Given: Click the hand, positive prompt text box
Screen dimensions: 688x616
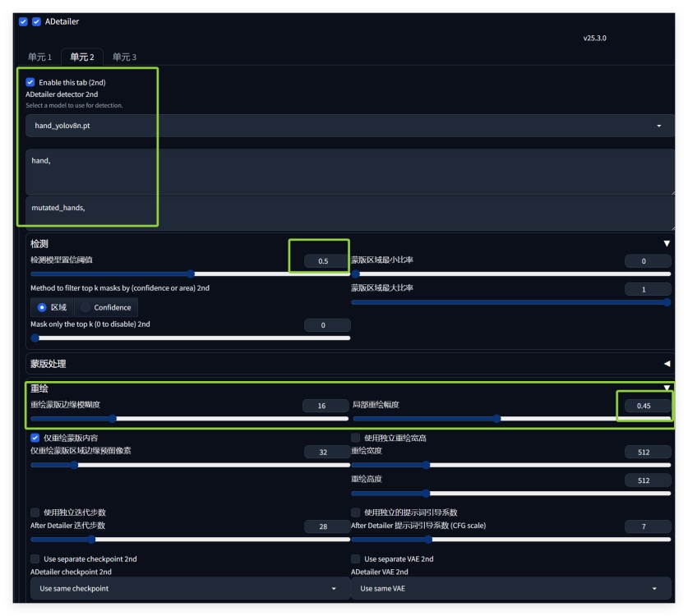Looking at the screenshot, I should point(349,171).
